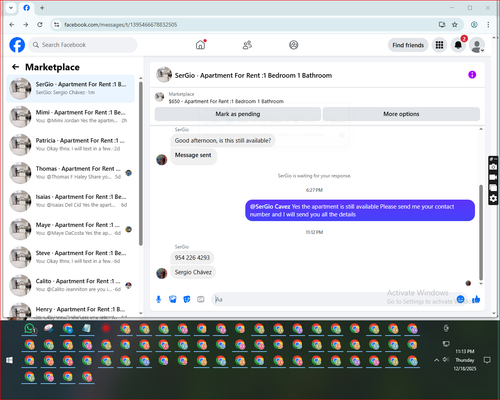
Task: Open the Isaias apartment conversation
Action: click(x=71, y=201)
